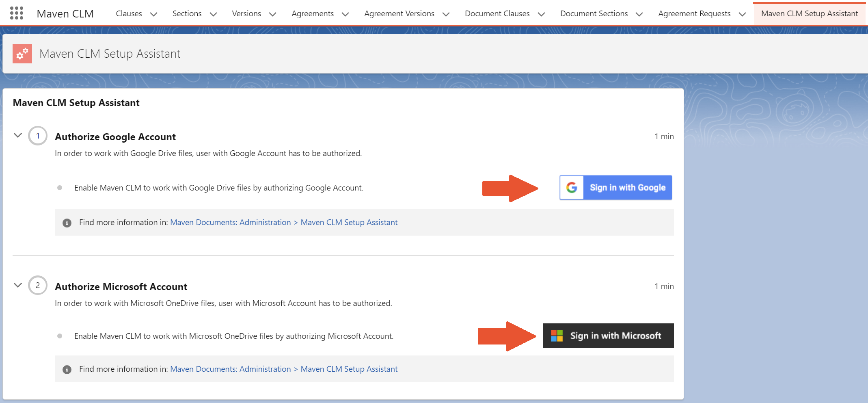Viewport: 868px width, 403px height.
Task: Click step 1 circle indicator
Action: point(38,136)
